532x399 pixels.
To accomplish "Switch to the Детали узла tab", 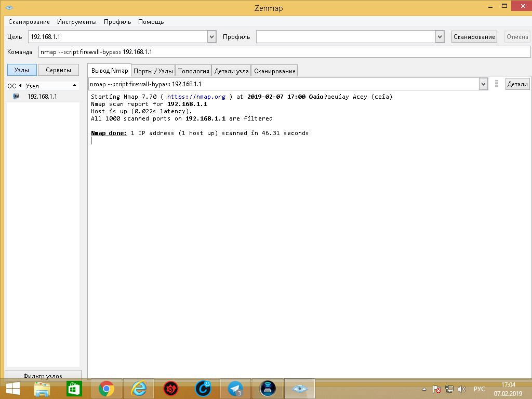I will coord(231,71).
